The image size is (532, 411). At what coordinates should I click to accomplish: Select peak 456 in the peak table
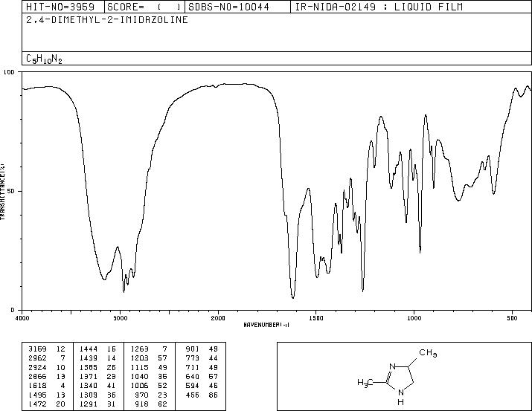click(193, 395)
